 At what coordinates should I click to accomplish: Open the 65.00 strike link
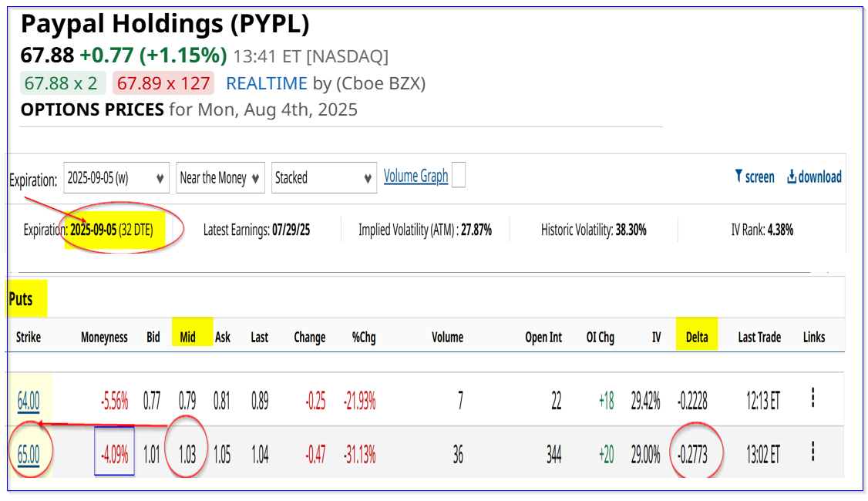(29, 455)
